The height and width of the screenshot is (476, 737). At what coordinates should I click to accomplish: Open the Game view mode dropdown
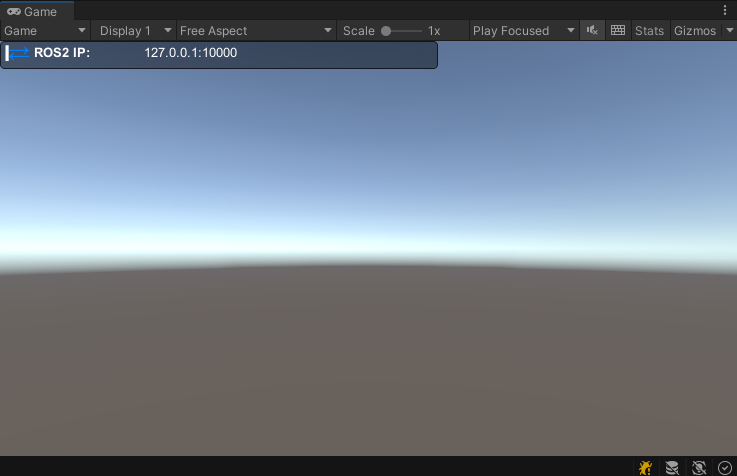pos(45,31)
